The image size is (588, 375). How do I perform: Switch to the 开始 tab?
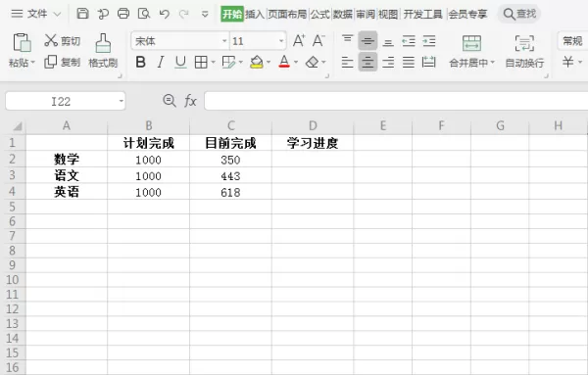232,15
